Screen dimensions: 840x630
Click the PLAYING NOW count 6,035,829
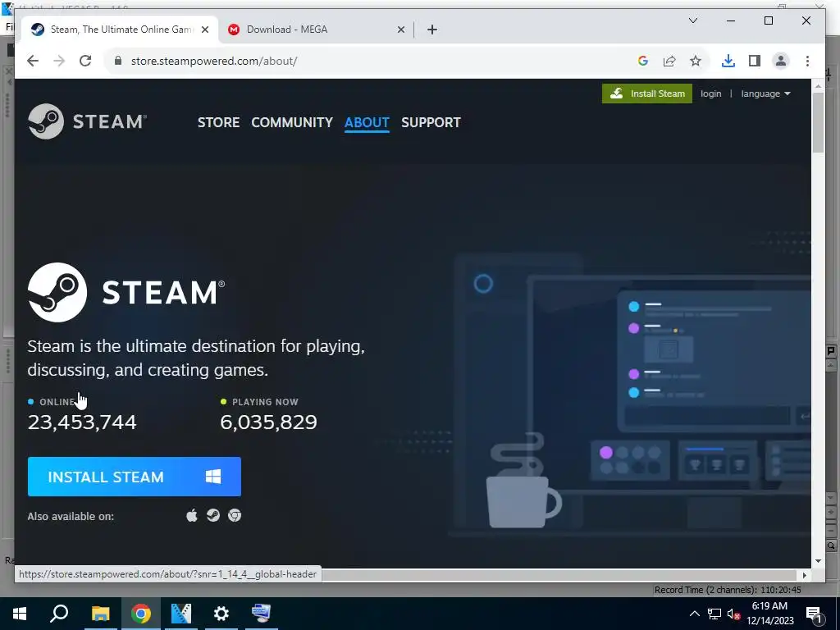click(268, 422)
